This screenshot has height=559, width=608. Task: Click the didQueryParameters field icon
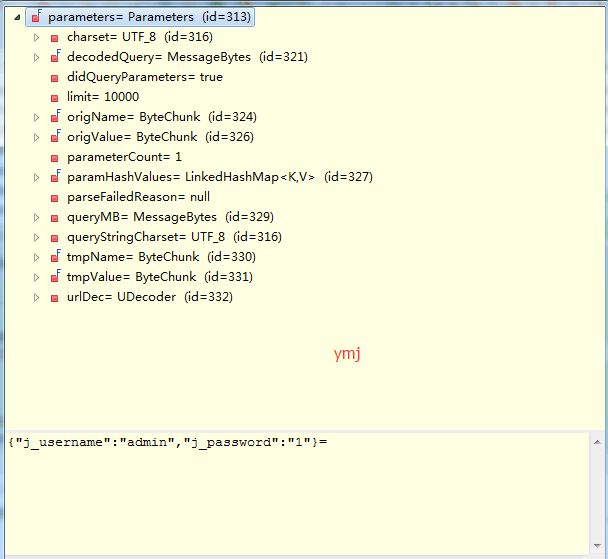coord(55,78)
